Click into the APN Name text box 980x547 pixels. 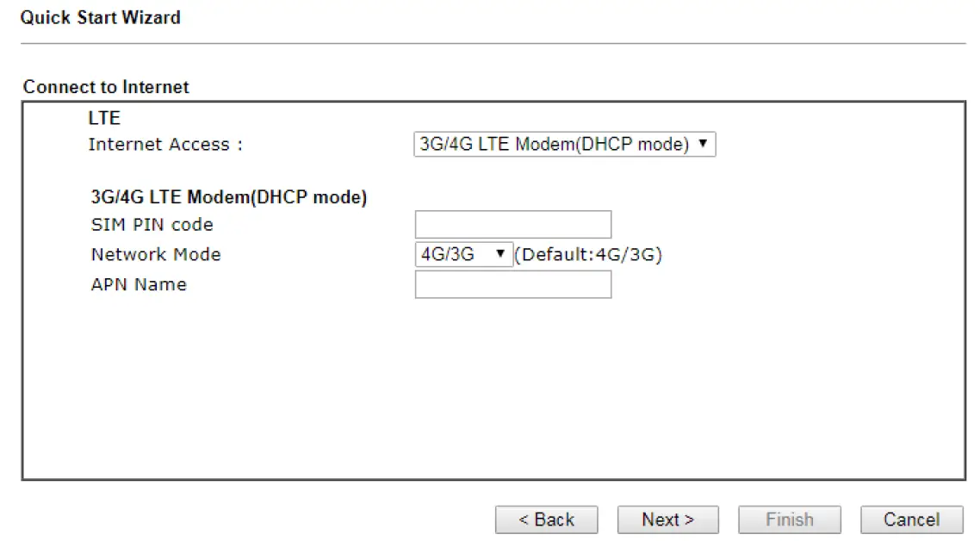[512, 284]
